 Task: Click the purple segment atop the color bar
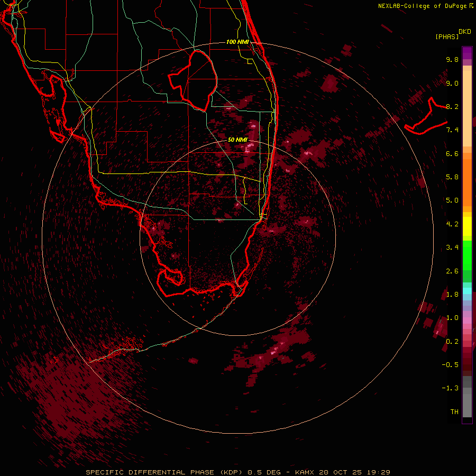tap(467, 53)
